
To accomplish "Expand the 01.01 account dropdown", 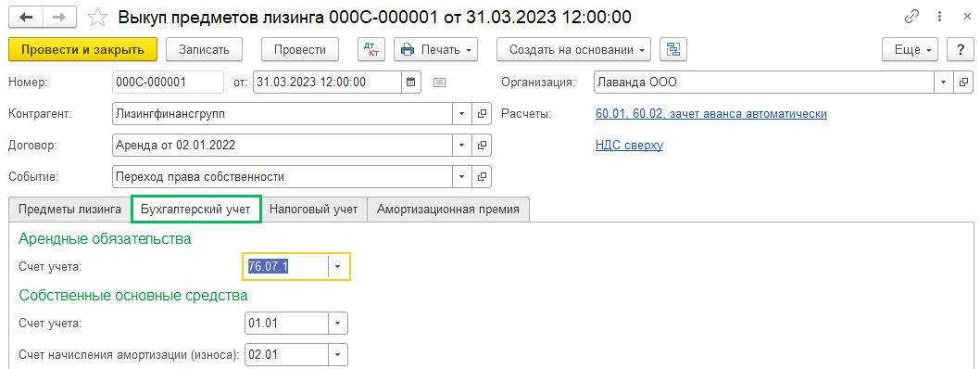I will point(337,324).
